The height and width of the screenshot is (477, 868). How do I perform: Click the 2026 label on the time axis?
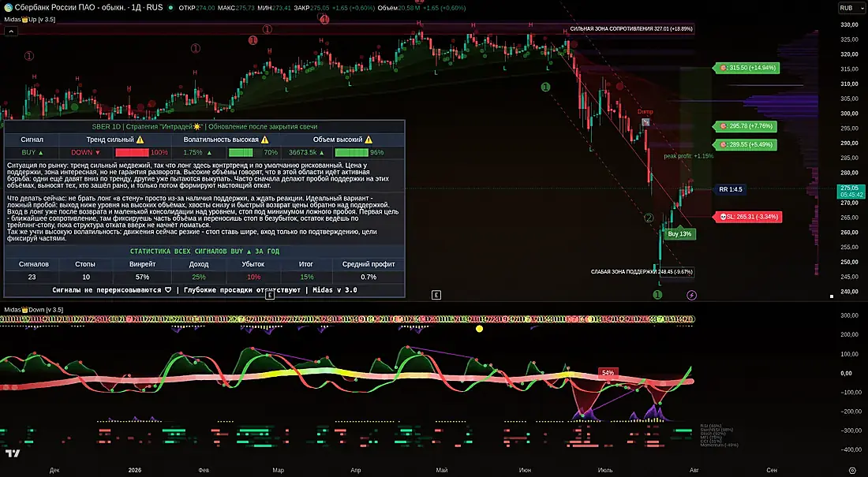click(134, 471)
